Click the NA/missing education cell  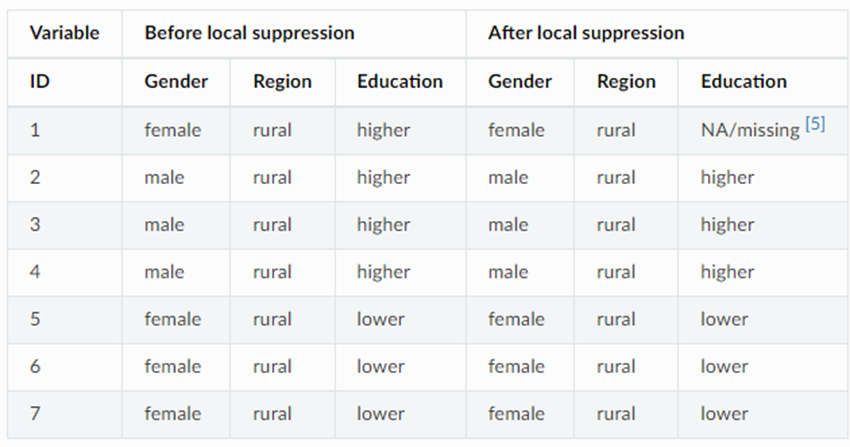[x=750, y=130]
